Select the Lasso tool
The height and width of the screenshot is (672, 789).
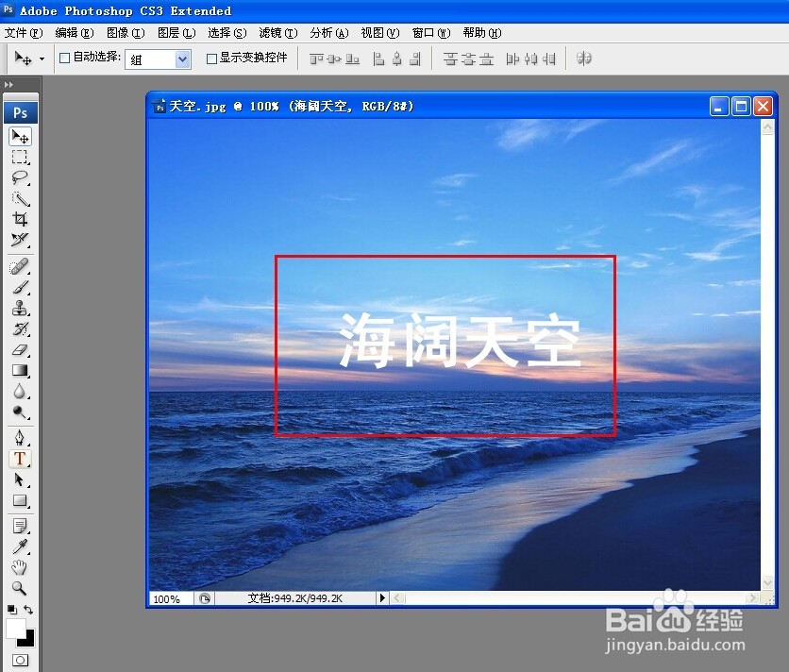pyautogui.click(x=20, y=177)
